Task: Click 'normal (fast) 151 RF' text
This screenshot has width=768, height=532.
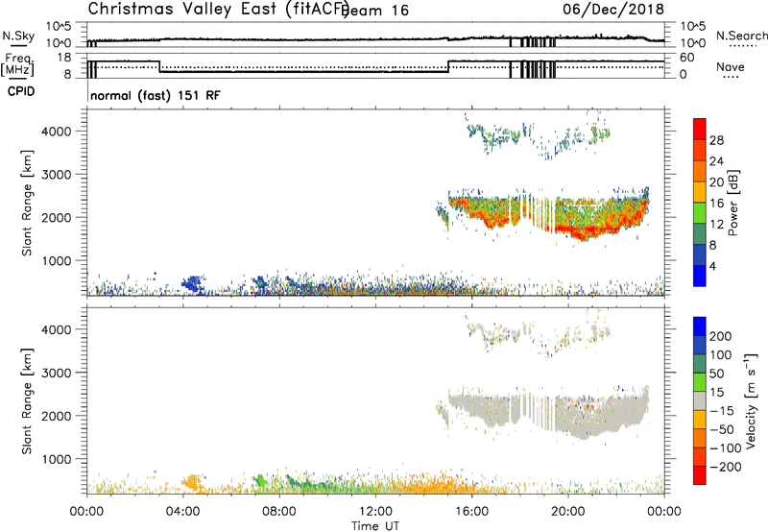Action: click(x=156, y=95)
